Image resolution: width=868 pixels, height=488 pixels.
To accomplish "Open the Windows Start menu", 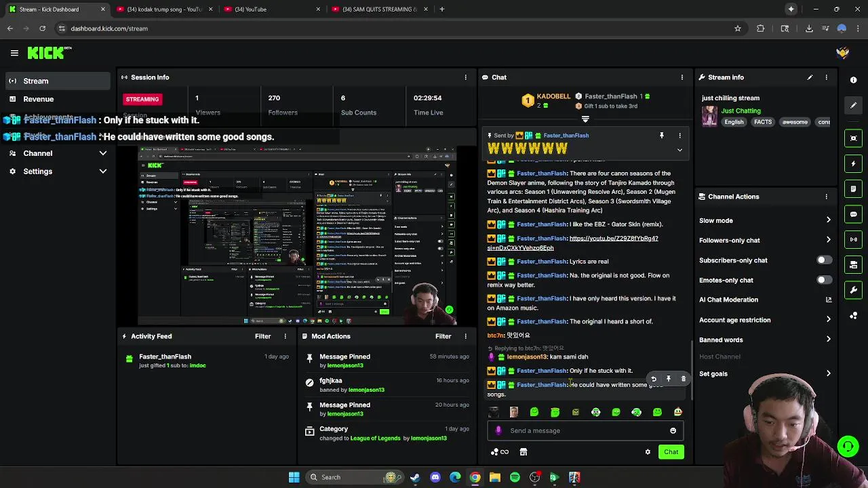I will click(x=294, y=477).
